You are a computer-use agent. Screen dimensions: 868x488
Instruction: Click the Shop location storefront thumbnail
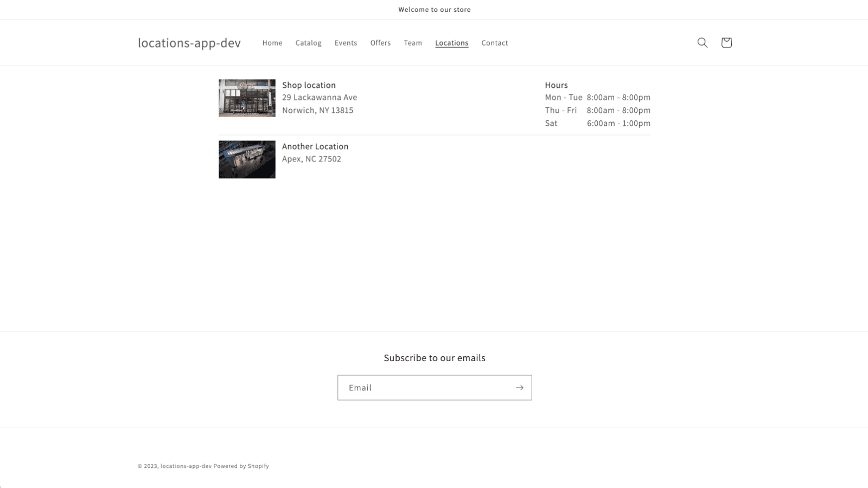point(247,98)
